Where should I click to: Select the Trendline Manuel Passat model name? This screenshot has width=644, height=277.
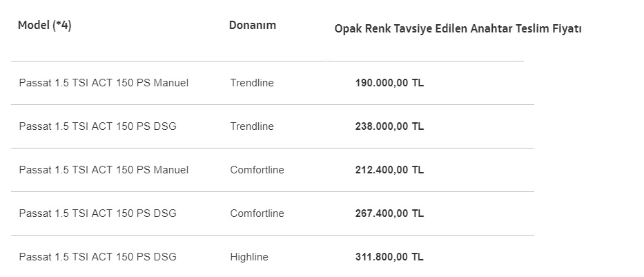[x=104, y=83]
